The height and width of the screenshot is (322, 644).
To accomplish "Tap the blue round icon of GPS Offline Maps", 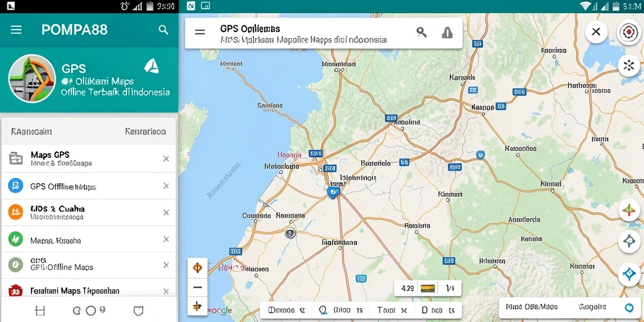I will click(16, 186).
